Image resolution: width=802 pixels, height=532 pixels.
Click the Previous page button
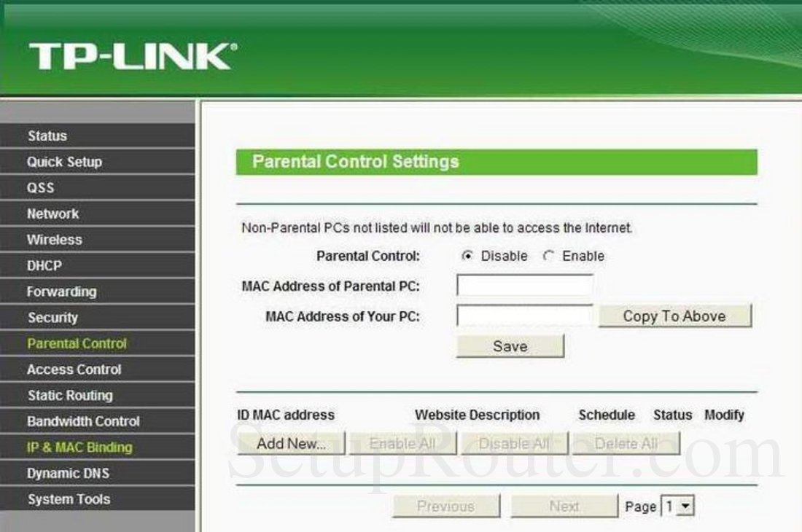446,506
